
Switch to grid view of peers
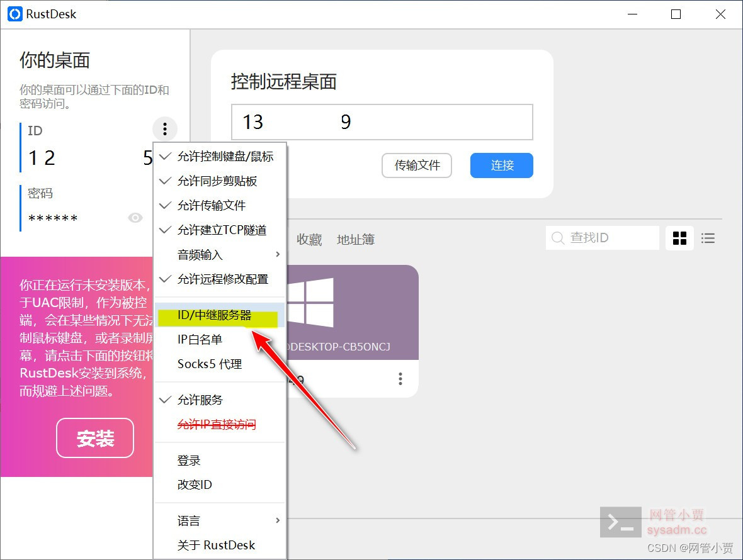(679, 238)
